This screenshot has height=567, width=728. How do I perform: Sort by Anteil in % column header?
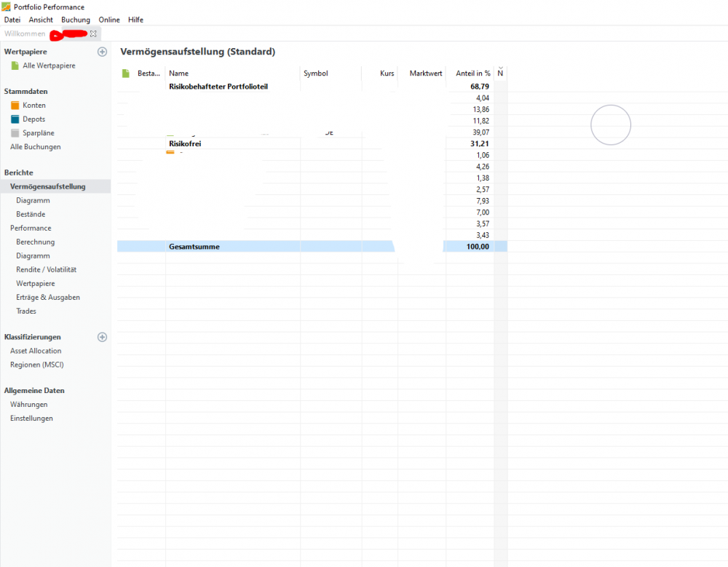tap(470, 74)
